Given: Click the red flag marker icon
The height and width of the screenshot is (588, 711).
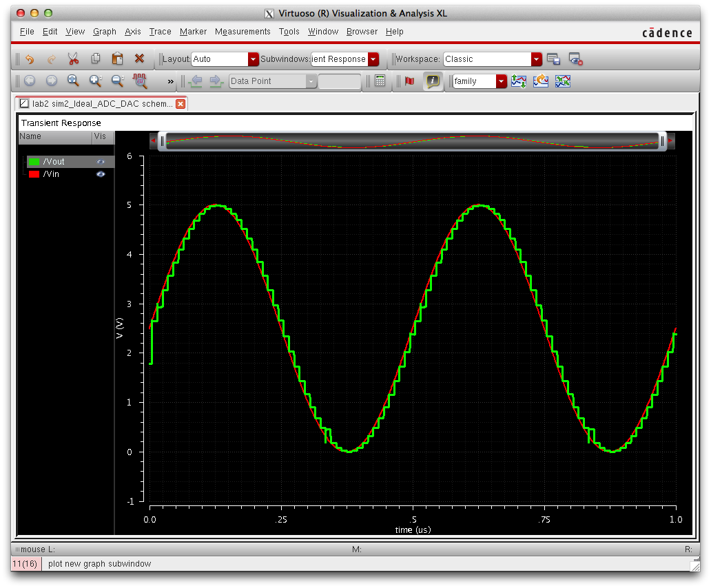Looking at the screenshot, I should (410, 81).
